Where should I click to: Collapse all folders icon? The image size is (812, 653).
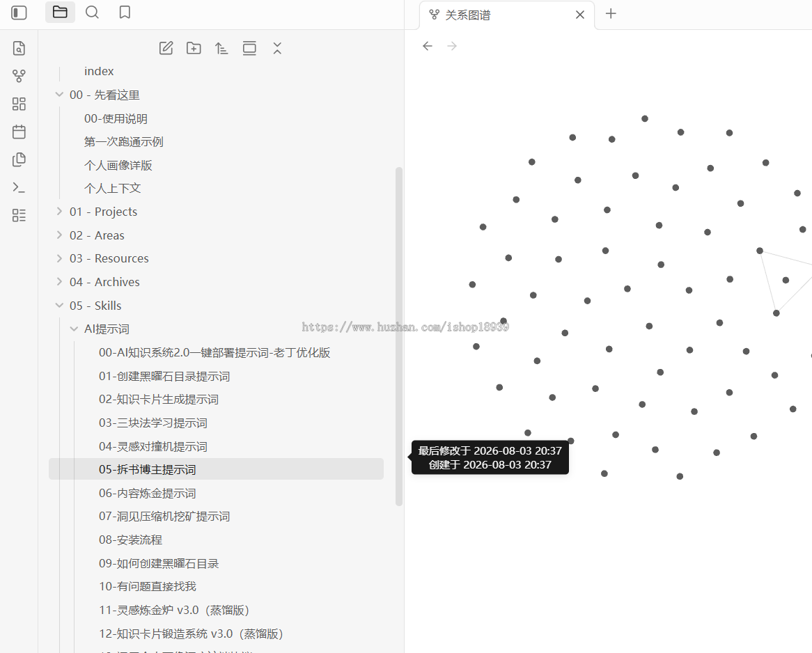point(278,48)
